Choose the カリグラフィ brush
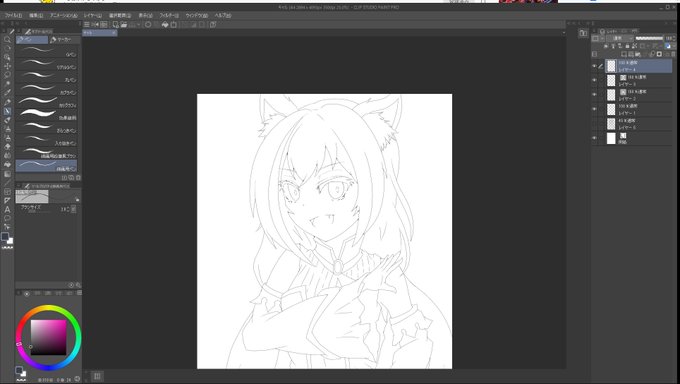The width and height of the screenshot is (680, 384). tap(47, 102)
